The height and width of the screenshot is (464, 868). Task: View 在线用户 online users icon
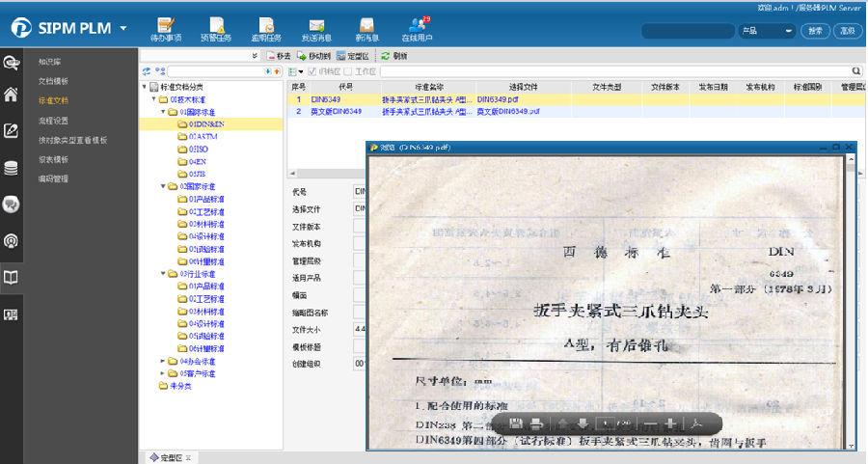pos(417,29)
